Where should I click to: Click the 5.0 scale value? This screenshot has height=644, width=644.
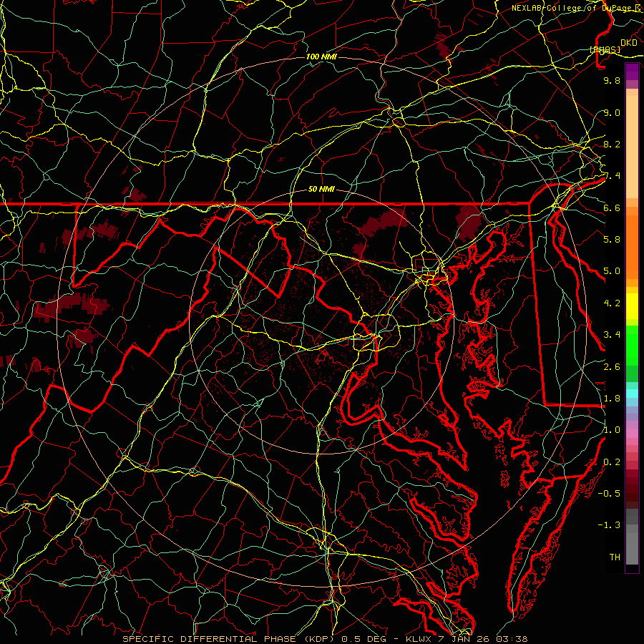pos(612,271)
